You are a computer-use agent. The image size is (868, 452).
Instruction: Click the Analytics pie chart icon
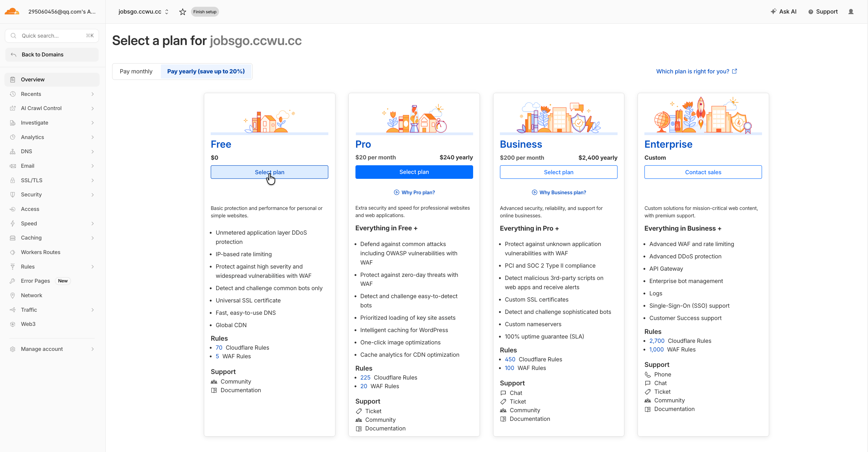13,137
